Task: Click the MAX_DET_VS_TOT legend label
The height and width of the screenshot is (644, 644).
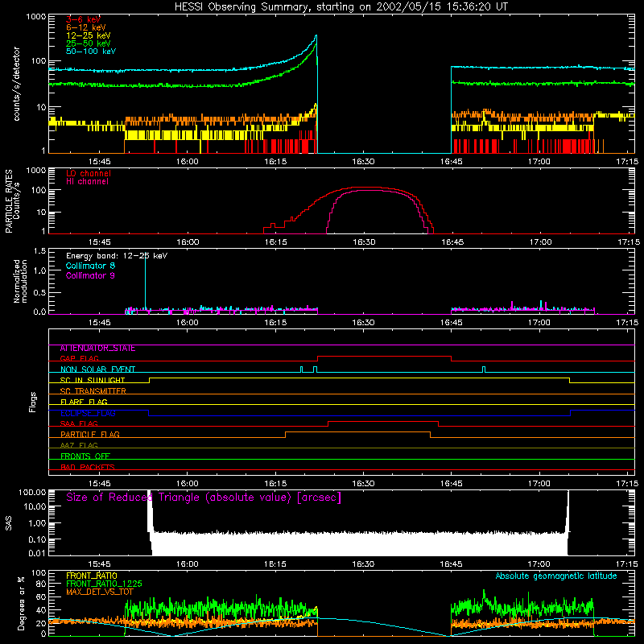Action: tap(100, 592)
